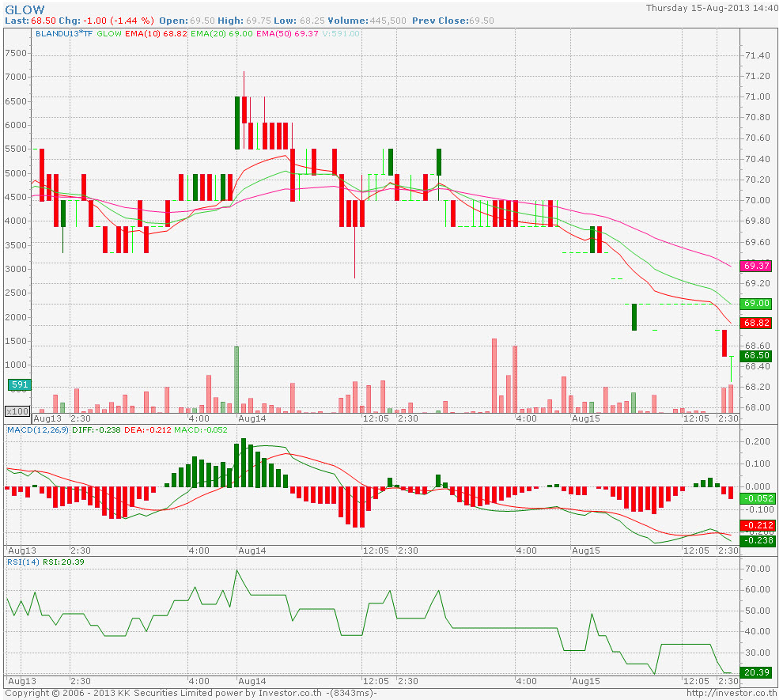The height and width of the screenshot is (700, 783).
Task: Select the Chg: -1.00 (-1.44 %) value
Action: [106, 21]
